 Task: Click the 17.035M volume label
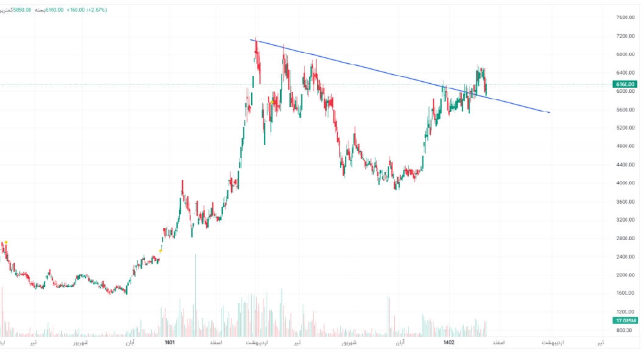click(x=625, y=320)
